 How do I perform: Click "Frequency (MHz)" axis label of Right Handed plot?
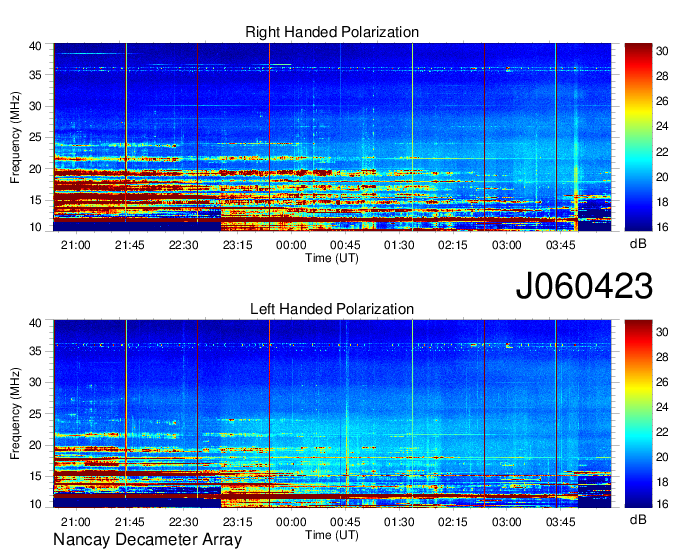(x=15, y=137)
